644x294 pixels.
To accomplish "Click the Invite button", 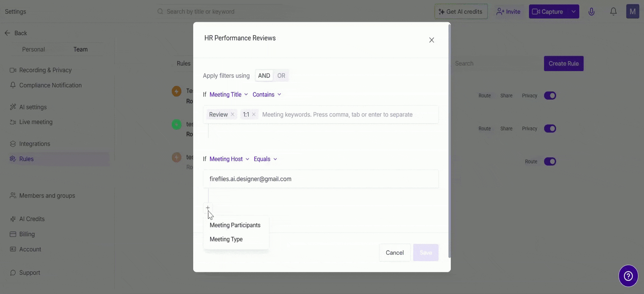I will click(508, 12).
